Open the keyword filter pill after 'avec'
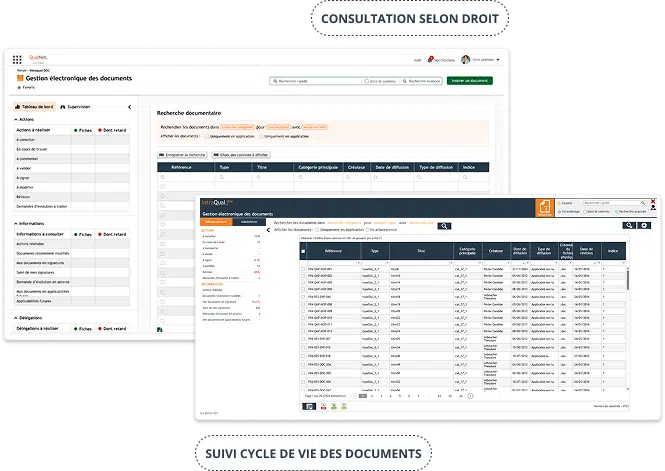 click(315, 127)
